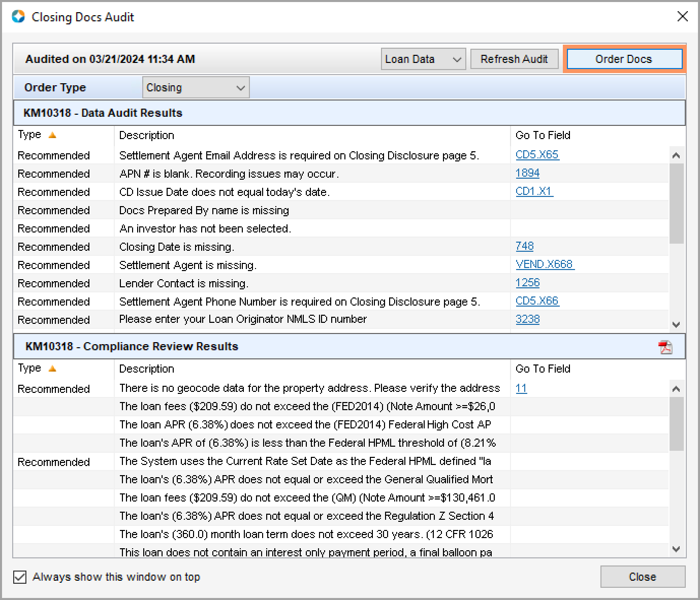Go to field 748
This screenshot has width=700, height=600.
pyautogui.click(x=524, y=246)
